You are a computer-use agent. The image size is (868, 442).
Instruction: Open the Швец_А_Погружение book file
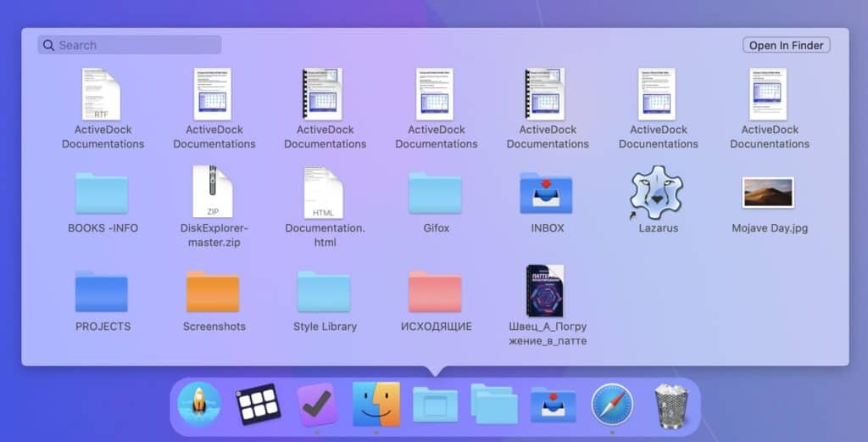click(545, 291)
